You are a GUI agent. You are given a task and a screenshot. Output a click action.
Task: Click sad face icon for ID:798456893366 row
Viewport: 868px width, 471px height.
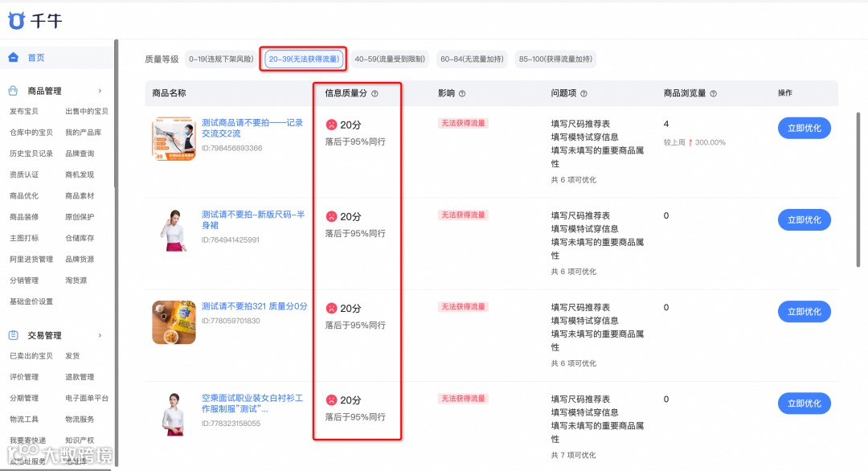pos(331,125)
